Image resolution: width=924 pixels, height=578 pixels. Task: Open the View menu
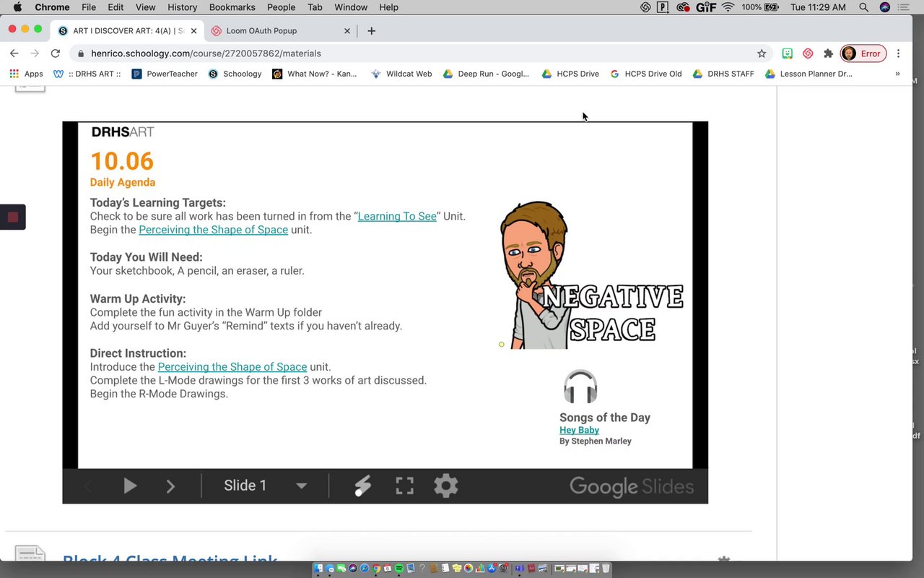145,7
